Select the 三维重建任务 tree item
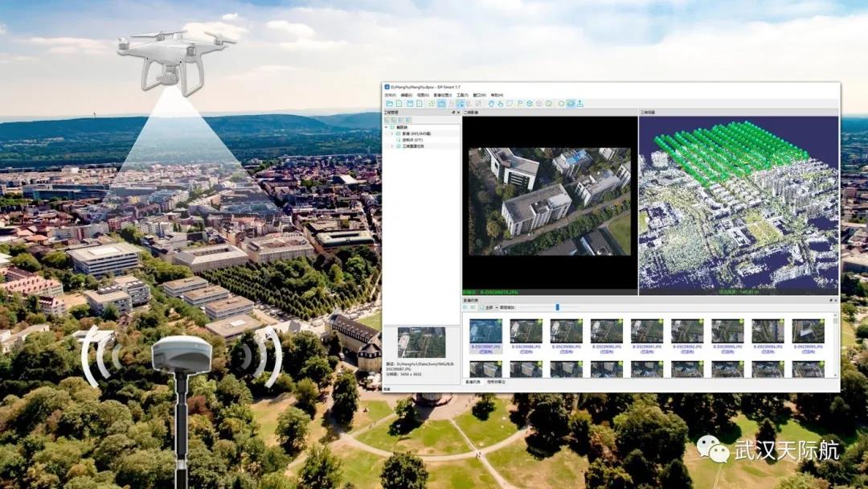868x489 pixels. click(413, 146)
